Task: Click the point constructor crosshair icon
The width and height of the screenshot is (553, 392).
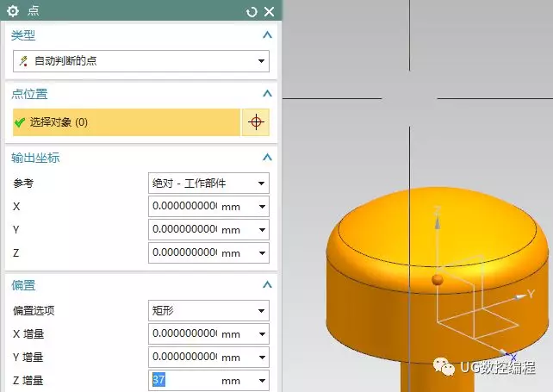Action: pyautogui.click(x=256, y=122)
